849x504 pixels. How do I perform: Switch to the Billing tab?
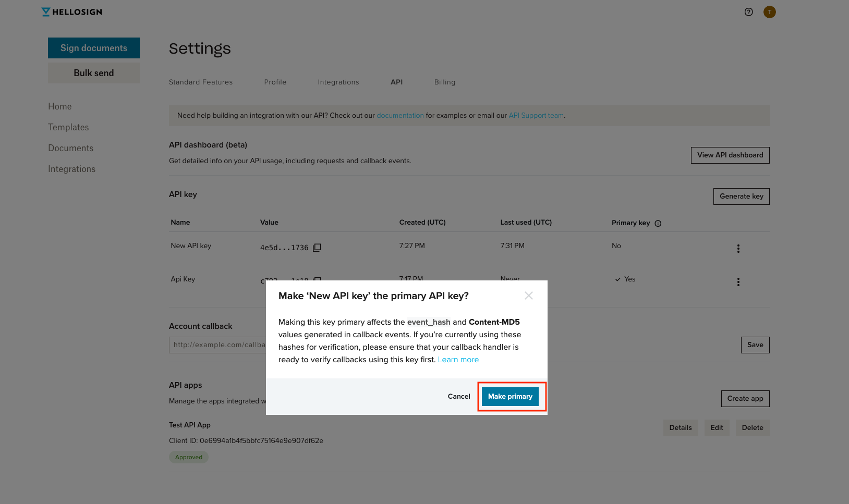click(444, 82)
